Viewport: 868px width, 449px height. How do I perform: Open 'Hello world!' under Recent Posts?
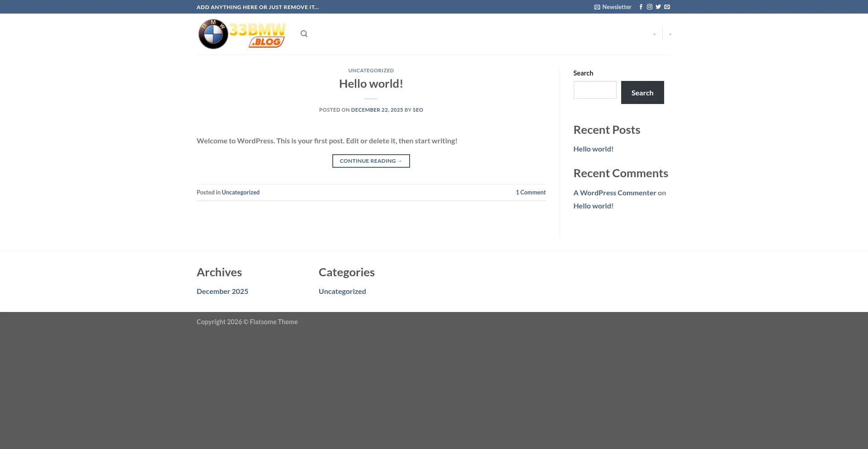tap(593, 149)
